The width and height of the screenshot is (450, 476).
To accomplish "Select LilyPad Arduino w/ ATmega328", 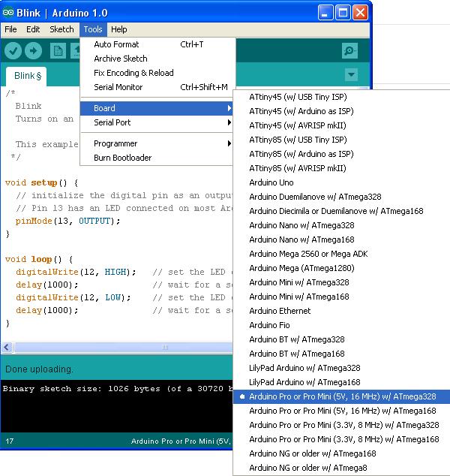I will click(342, 368).
